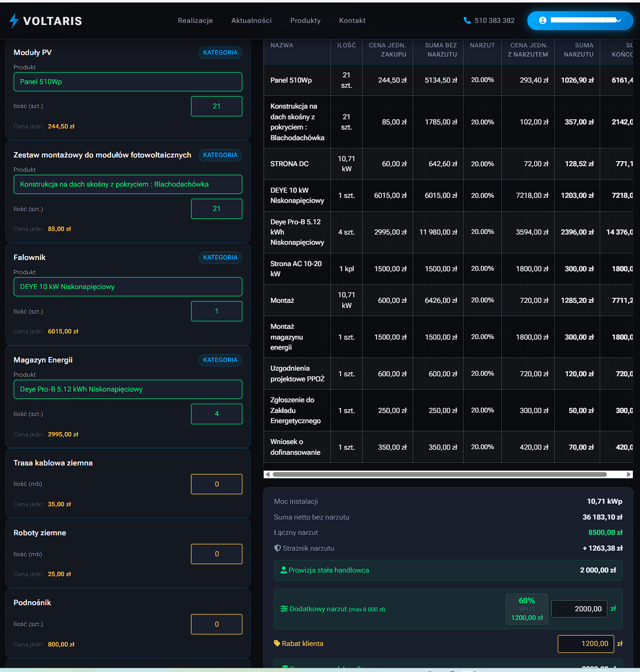The width and height of the screenshot is (640, 672).
Task: Click the Voltaris lightning bolt logo
Action: tap(14, 21)
